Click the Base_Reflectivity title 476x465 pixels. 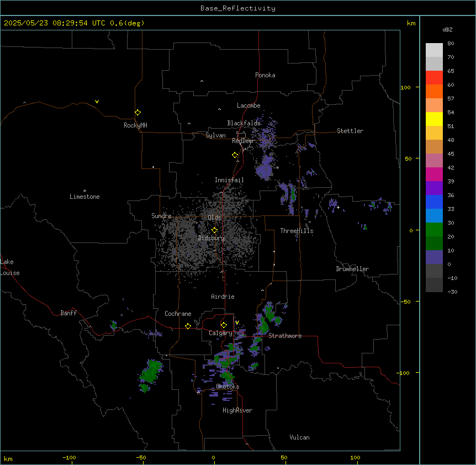[238, 8]
